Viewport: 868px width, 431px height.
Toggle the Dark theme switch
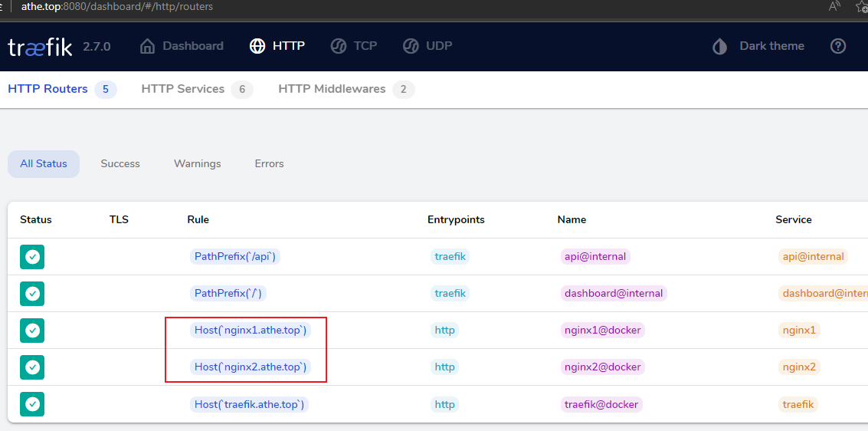[758, 46]
